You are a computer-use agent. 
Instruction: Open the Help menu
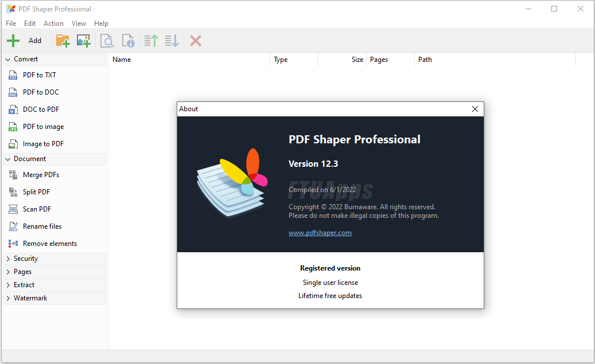pos(101,24)
